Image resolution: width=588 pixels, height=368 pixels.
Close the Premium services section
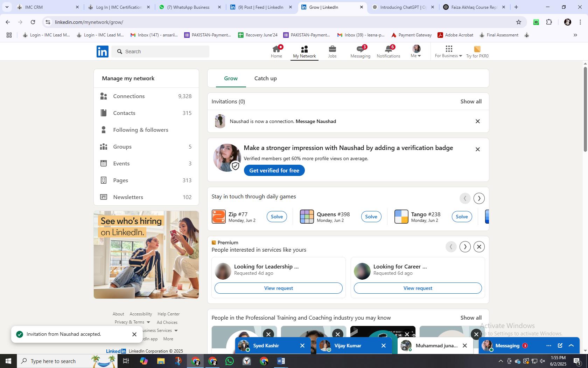479,247
